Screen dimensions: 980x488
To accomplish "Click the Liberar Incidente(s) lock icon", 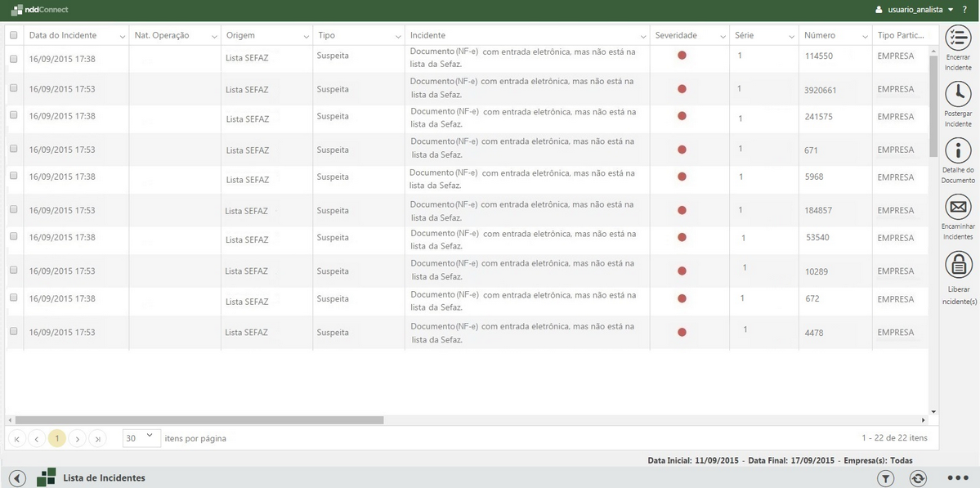I will pos(958,265).
